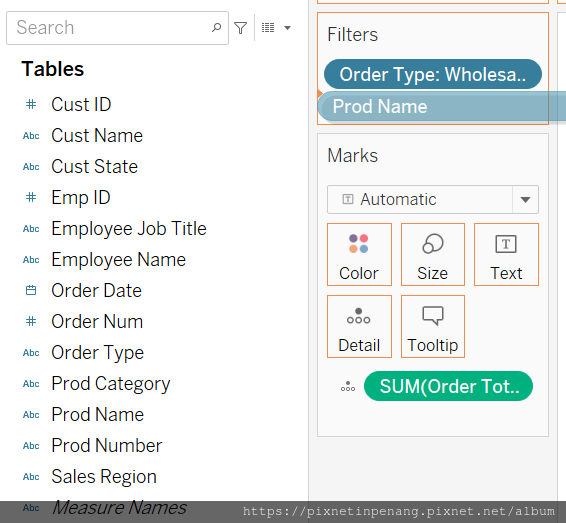Open the view as list grid icon
566x523 pixels.
[268, 28]
